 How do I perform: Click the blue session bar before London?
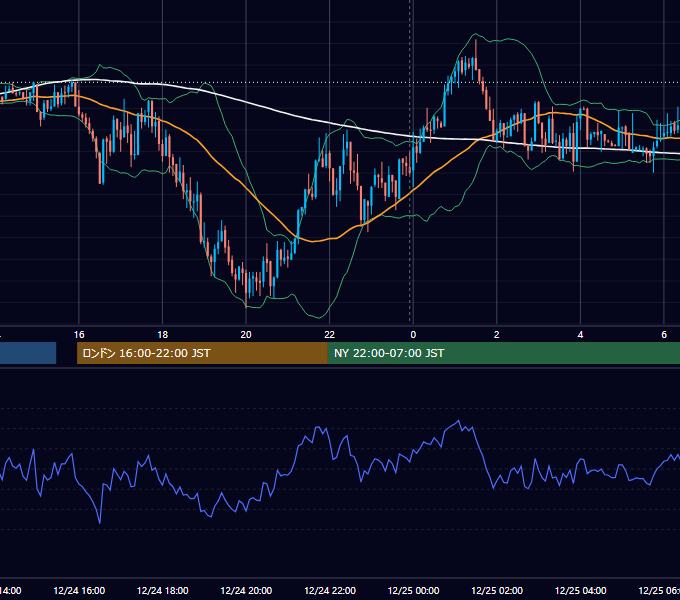(28, 353)
